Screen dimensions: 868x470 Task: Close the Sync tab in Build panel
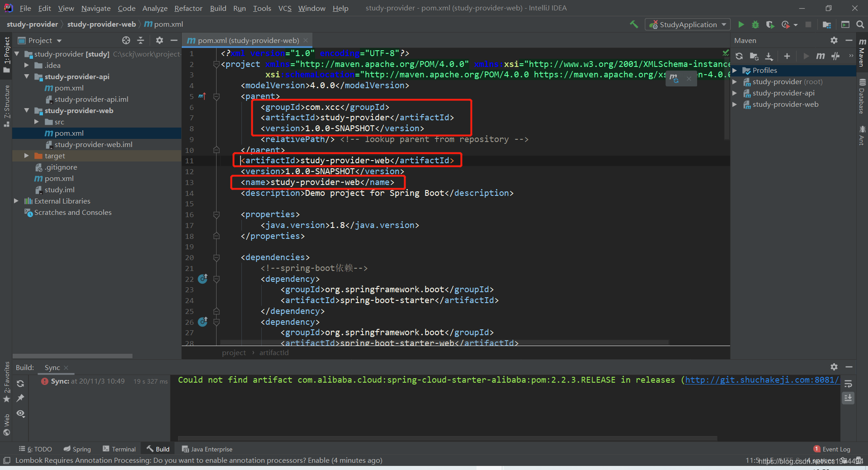(x=66, y=368)
